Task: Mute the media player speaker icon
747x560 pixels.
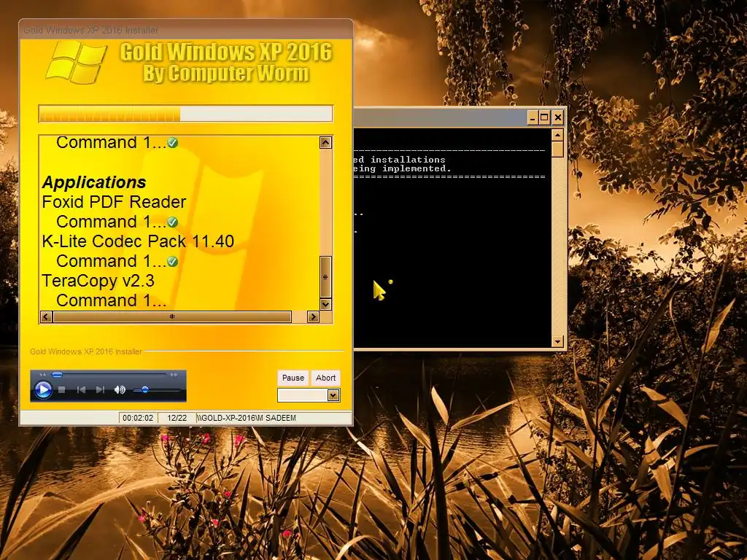Action: (x=120, y=390)
